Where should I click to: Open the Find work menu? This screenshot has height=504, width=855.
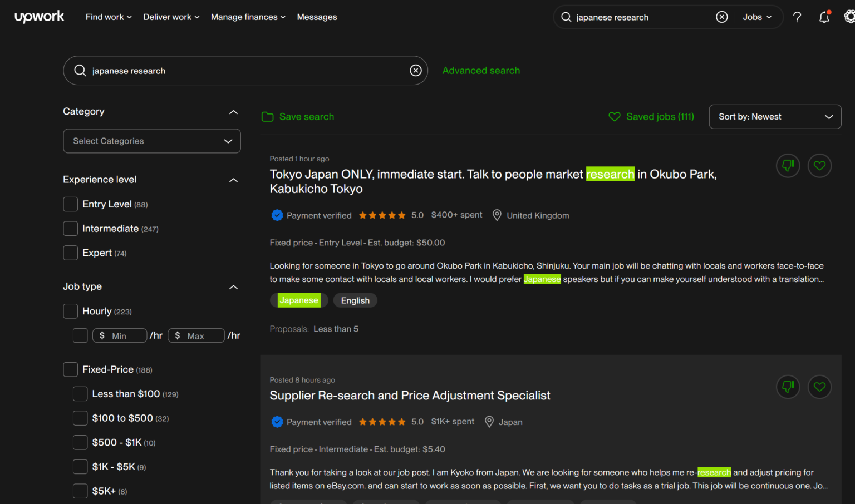click(109, 17)
